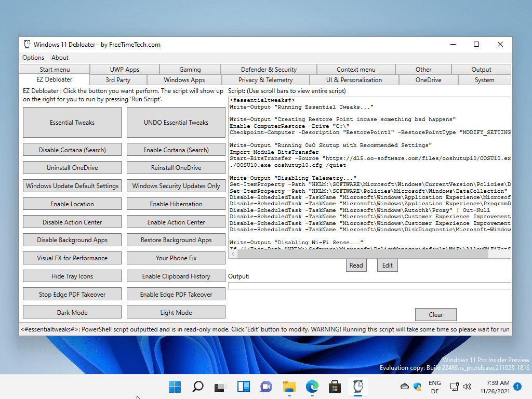Open File Explorer from taskbar
532x399 pixels.
pos(289,387)
